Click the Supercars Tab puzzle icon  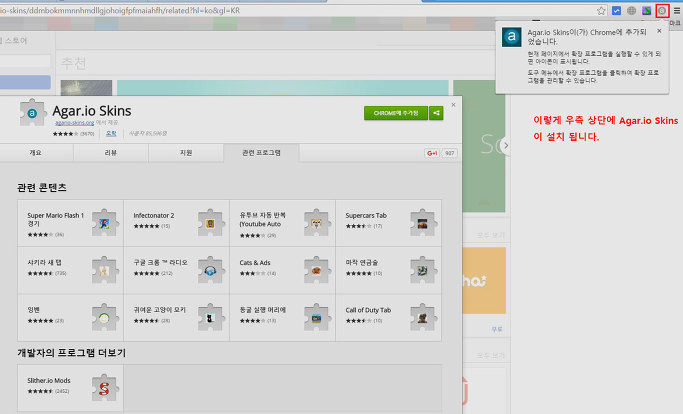point(423,223)
